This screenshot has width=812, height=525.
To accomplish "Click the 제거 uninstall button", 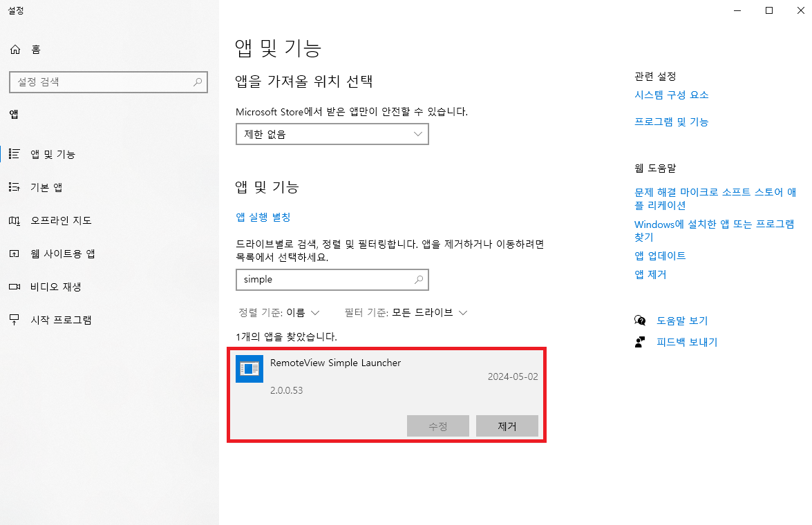I will pyautogui.click(x=507, y=426).
